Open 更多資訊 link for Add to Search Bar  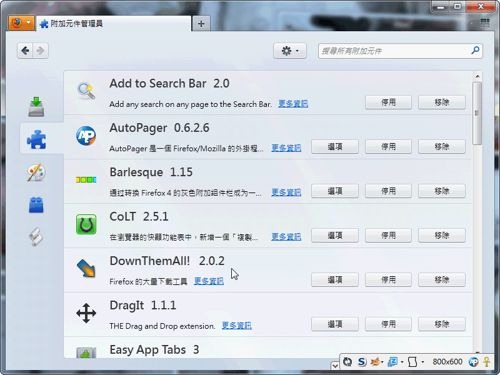(x=293, y=104)
